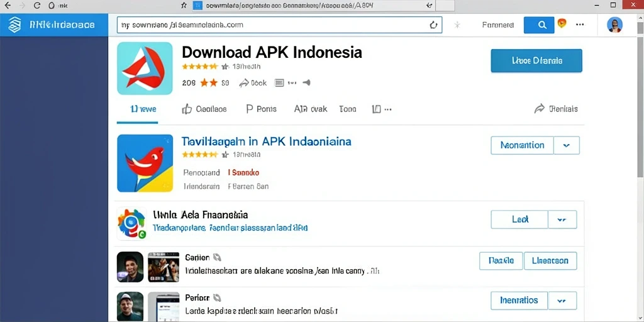The image size is (644, 322).
Task: Click the Leal button
Action: pos(519,219)
